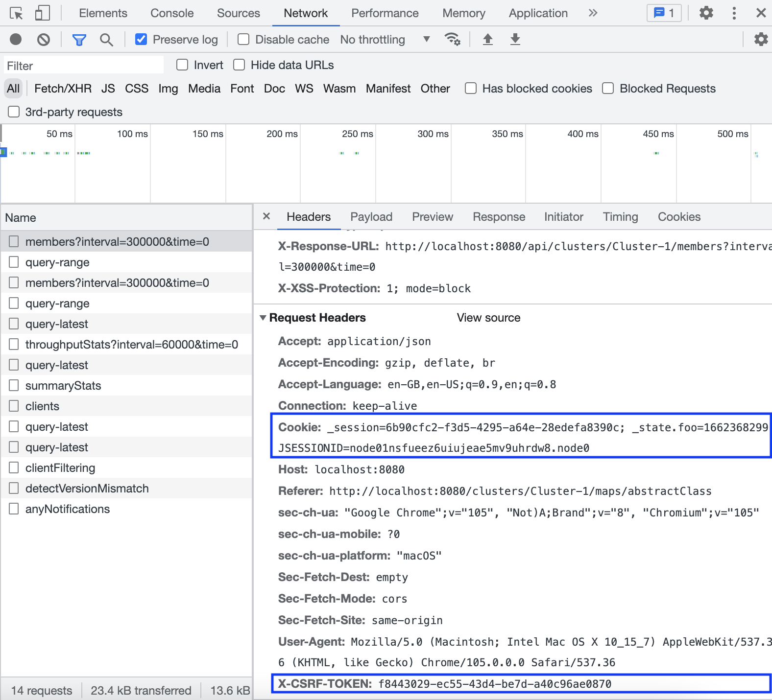Viewport: 772px width, 700px height.
Task: Export HAR file with download arrow
Action: (515, 39)
